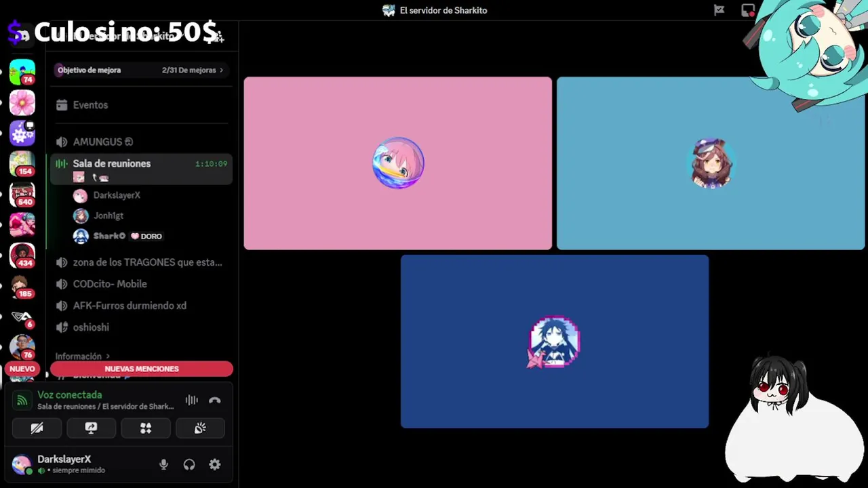Click the AMUNGUS voice channel speaker icon

tap(62, 142)
